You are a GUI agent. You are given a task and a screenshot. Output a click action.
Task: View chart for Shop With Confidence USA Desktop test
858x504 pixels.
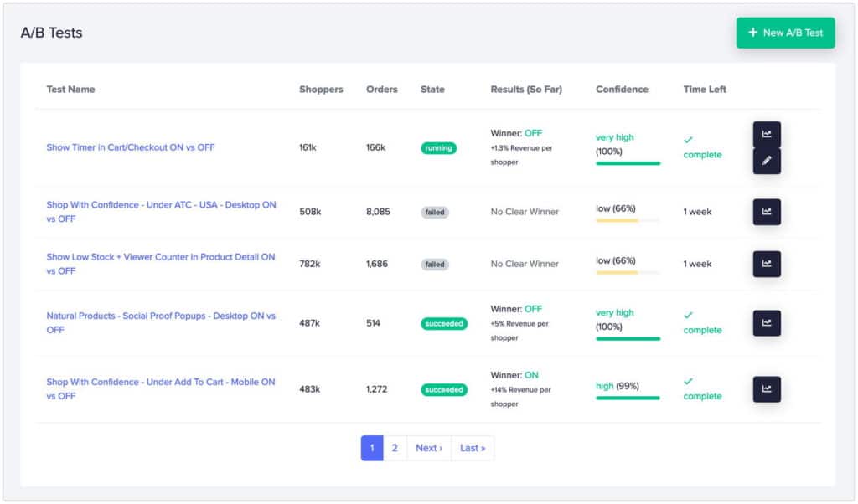pyautogui.click(x=767, y=212)
